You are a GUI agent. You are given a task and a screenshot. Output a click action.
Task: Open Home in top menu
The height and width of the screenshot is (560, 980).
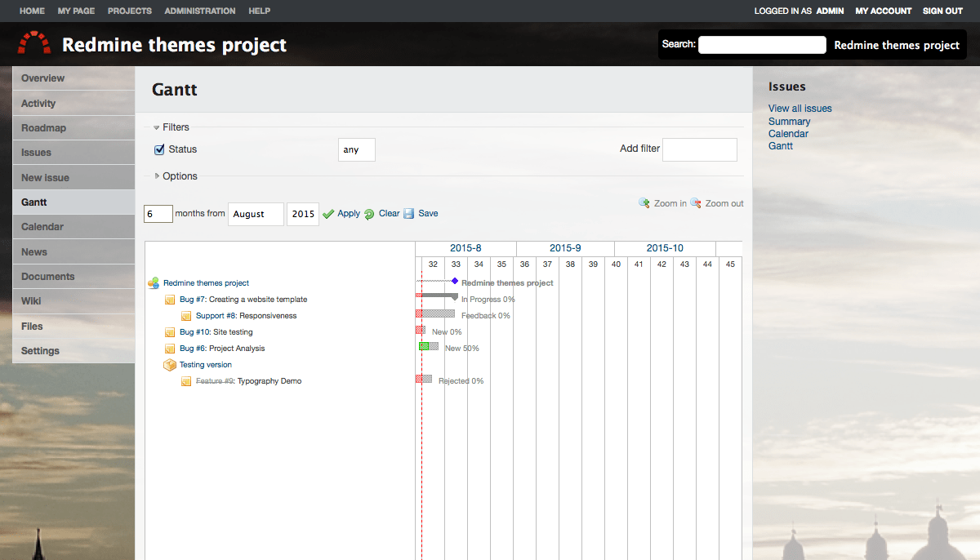(x=32, y=11)
